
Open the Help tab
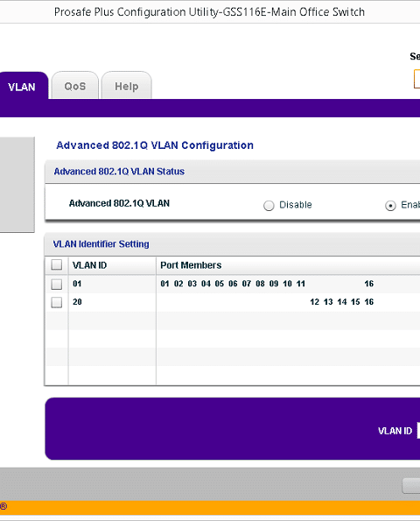coord(127,87)
